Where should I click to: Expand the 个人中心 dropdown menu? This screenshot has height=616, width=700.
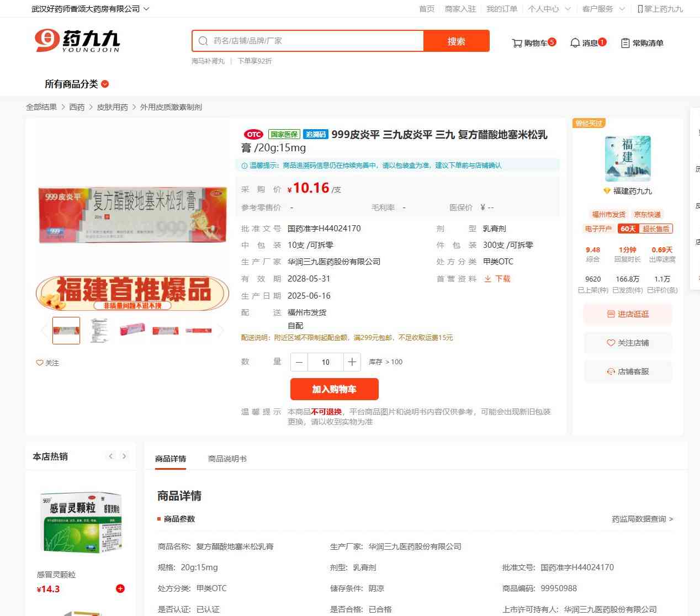549,9
